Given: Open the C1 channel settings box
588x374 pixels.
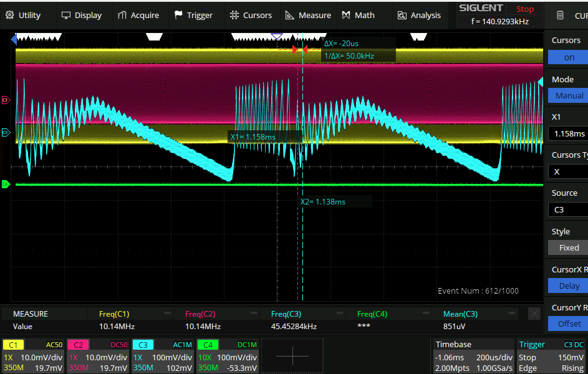Looking at the screenshot, I should pos(34,357).
